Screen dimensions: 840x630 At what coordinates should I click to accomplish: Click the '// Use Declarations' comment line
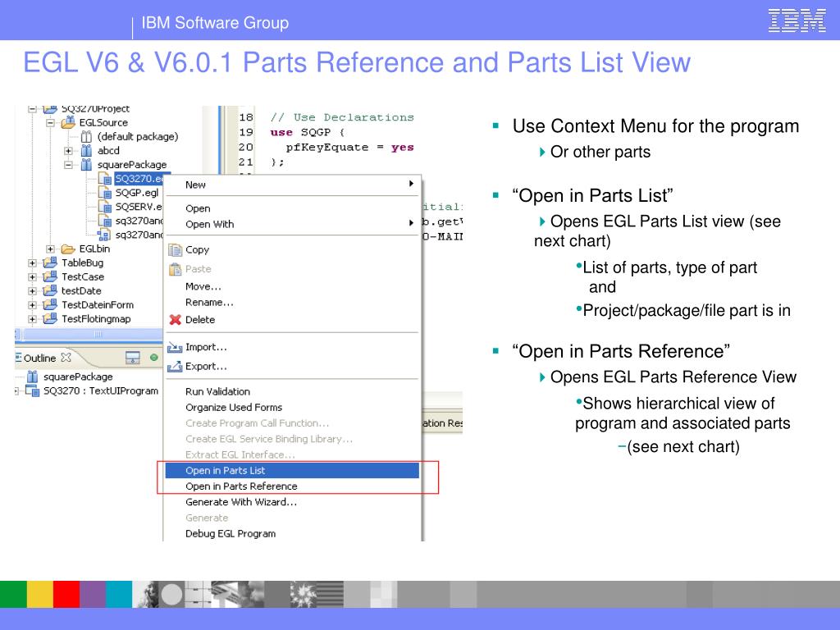pos(342,117)
